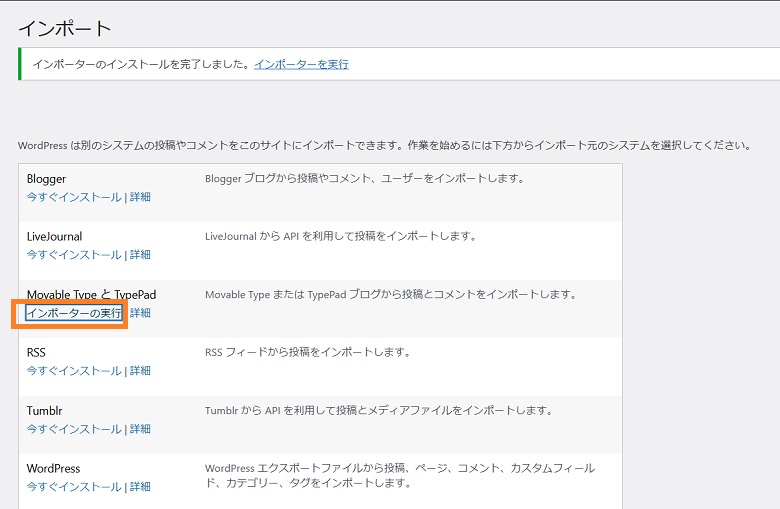This screenshot has width=780, height=509.
Task: Select the インポート page heading
Action: tap(65, 28)
